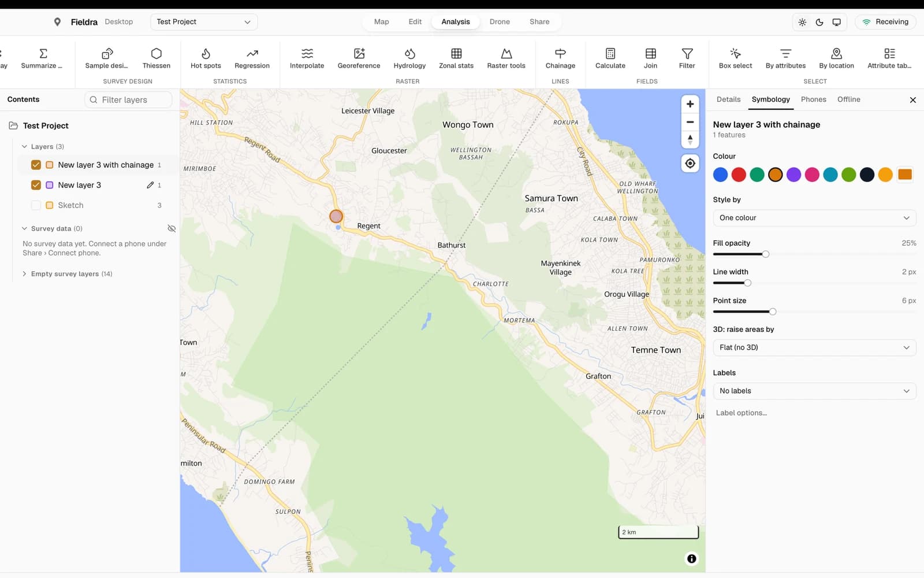Click into the Filter layers field

click(x=128, y=100)
